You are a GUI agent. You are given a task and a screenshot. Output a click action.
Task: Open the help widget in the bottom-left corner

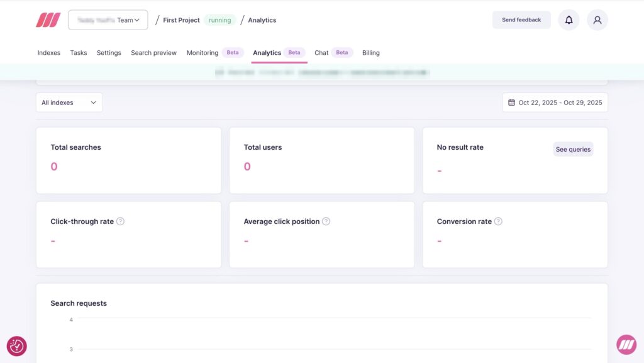click(16, 346)
